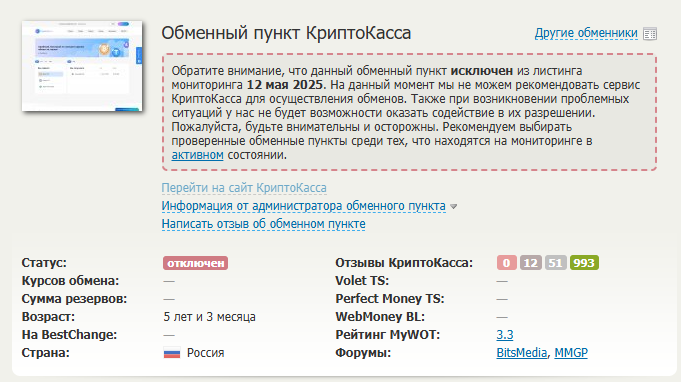This screenshot has width=681, height=382.
Task: Open the Другие обменники link
Action: [586, 33]
